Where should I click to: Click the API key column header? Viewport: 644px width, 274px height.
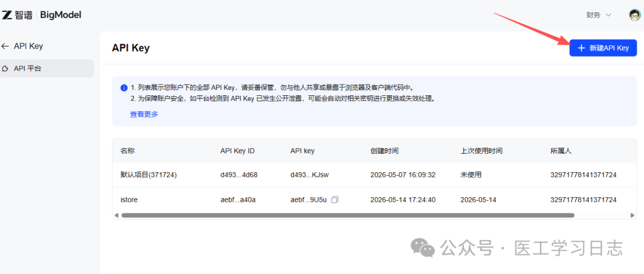coord(302,151)
